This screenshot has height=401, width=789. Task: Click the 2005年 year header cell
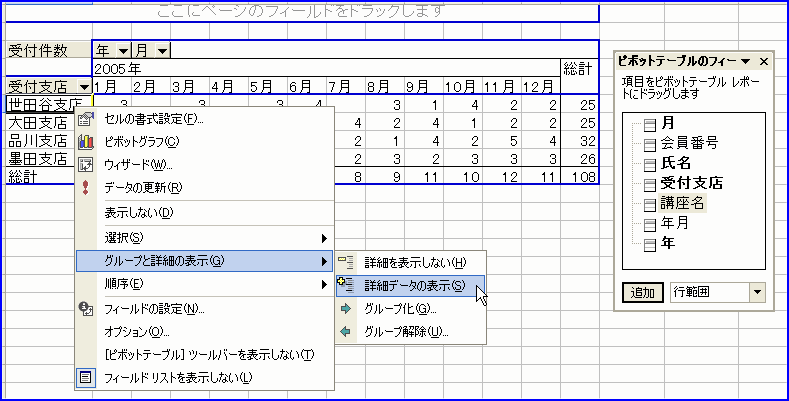tap(326, 68)
